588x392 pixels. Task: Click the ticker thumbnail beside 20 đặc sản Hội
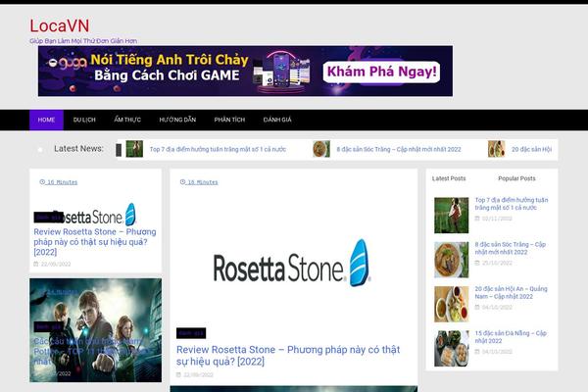coord(496,149)
